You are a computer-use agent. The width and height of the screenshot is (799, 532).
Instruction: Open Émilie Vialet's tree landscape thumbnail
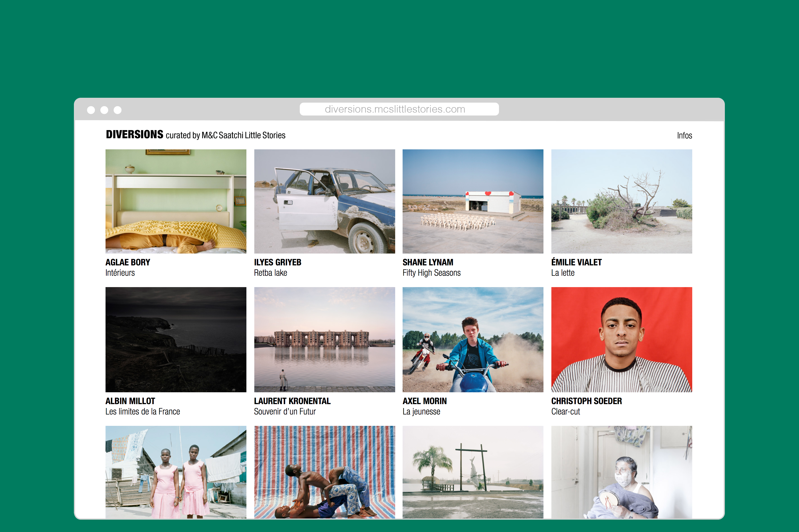coord(621,201)
